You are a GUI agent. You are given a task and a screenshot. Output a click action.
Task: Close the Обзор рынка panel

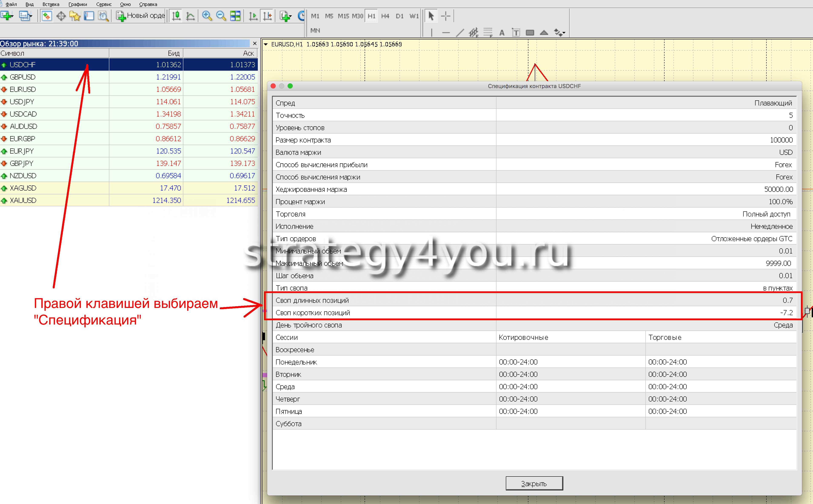tap(255, 44)
